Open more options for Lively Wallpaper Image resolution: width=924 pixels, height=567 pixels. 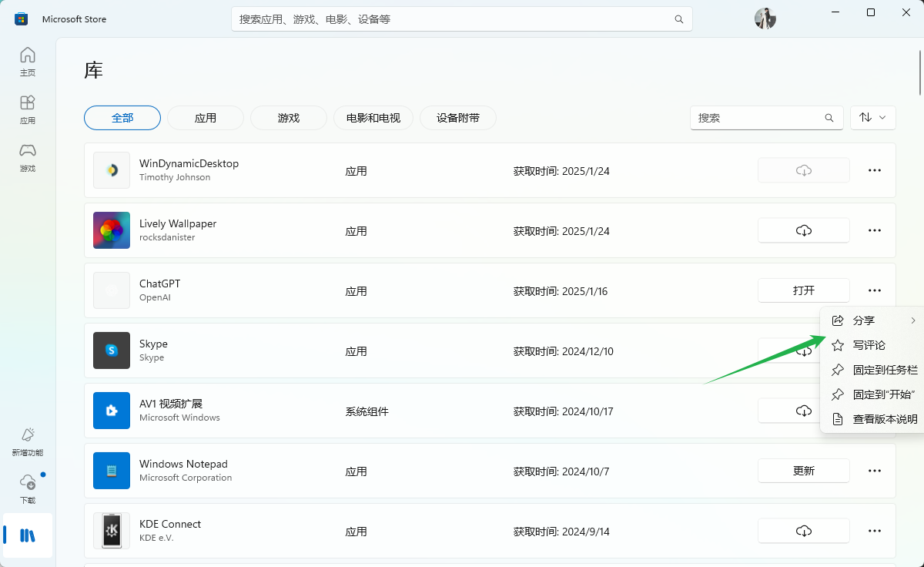pos(875,230)
